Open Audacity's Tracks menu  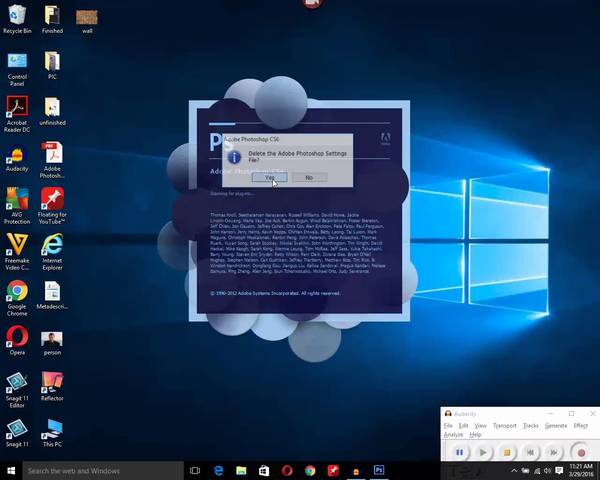pyautogui.click(x=531, y=425)
